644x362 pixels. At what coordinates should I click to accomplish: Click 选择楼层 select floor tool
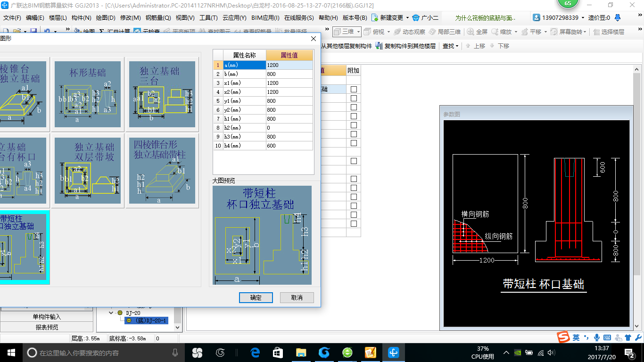[x=609, y=32]
